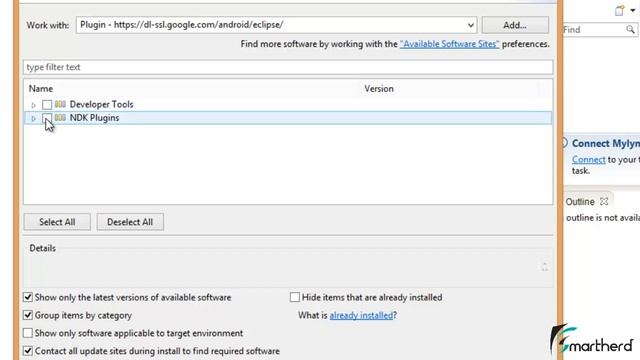
Task: Tick the Developer Tools checkbox
Action: point(47,104)
